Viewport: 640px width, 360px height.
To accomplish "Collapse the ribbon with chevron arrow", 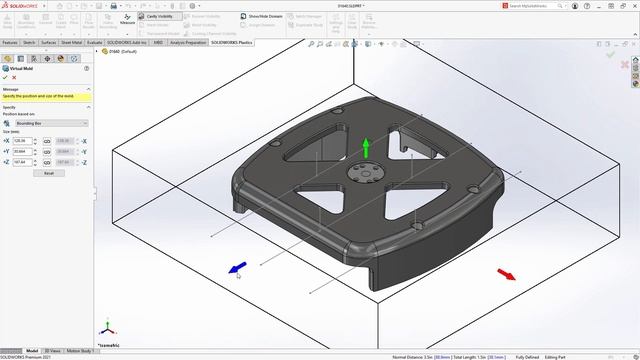I will coord(635,34).
